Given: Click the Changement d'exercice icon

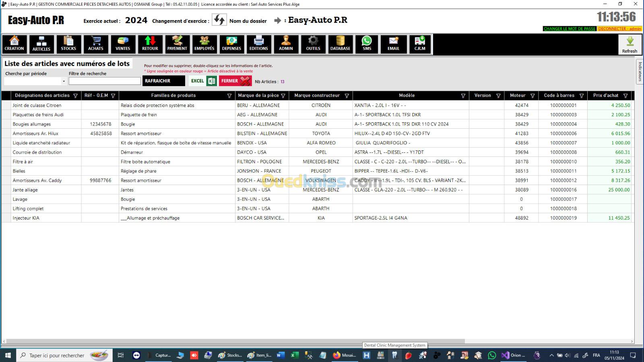Looking at the screenshot, I should pos(219,20).
